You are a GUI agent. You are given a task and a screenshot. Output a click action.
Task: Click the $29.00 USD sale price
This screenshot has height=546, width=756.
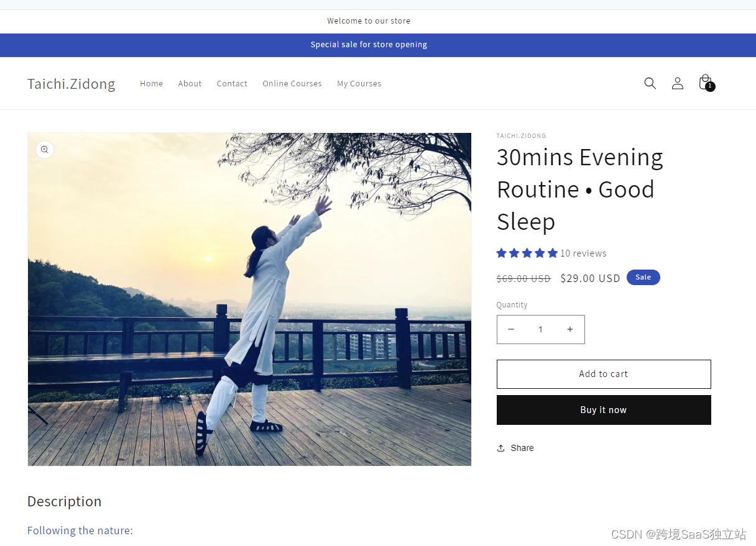pos(590,278)
